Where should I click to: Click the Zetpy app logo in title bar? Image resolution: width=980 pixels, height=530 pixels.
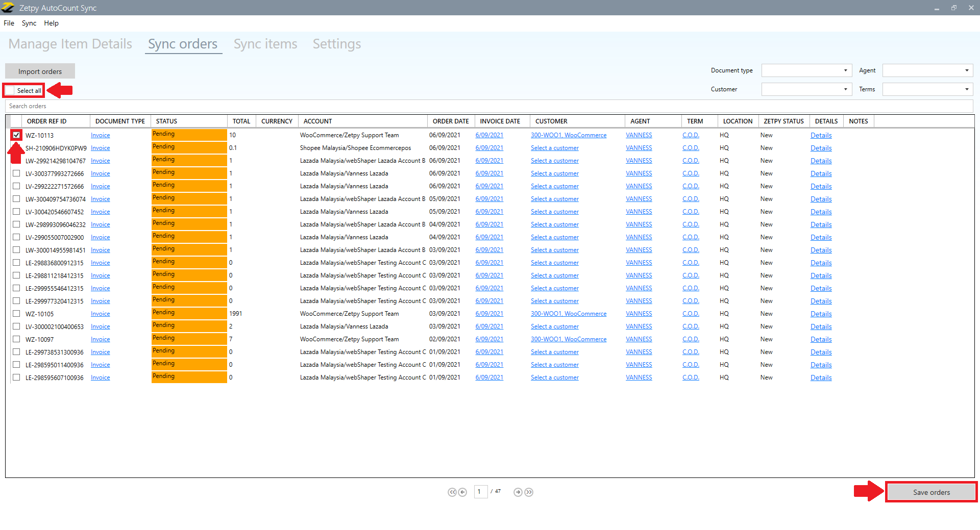tap(8, 8)
